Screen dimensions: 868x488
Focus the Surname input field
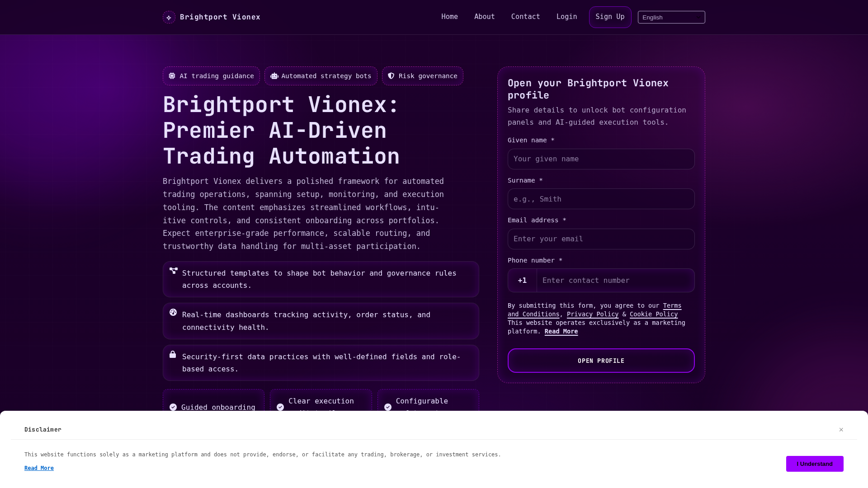[601, 199]
